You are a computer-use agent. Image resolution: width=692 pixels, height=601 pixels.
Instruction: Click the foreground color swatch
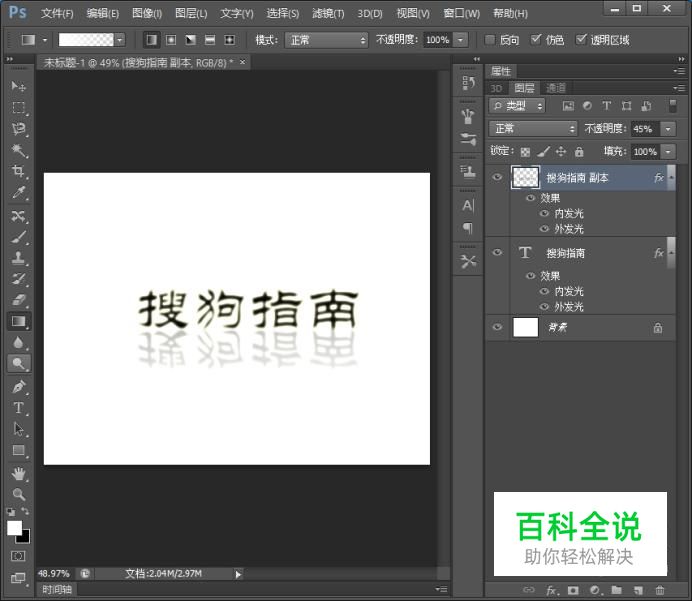(x=15, y=528)
